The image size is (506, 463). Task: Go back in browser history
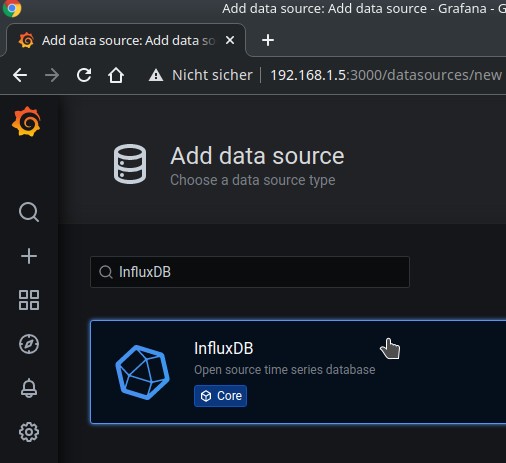(x=20, y=75)
